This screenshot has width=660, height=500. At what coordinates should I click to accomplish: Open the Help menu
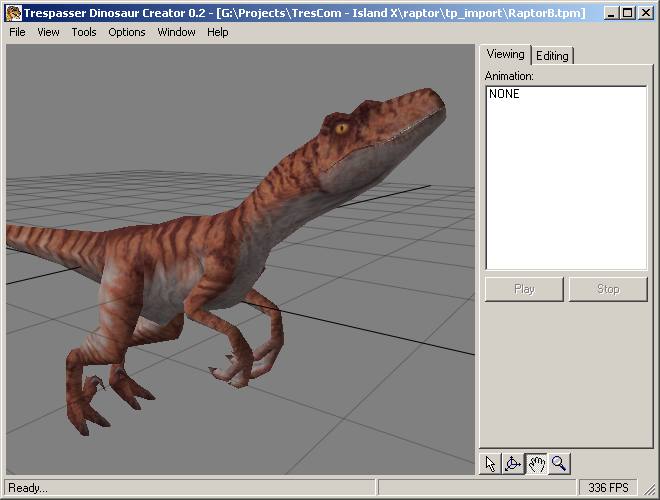coord(218,32)
